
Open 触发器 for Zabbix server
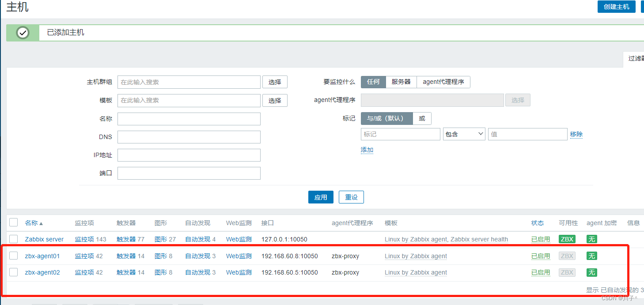pos(126,239)
